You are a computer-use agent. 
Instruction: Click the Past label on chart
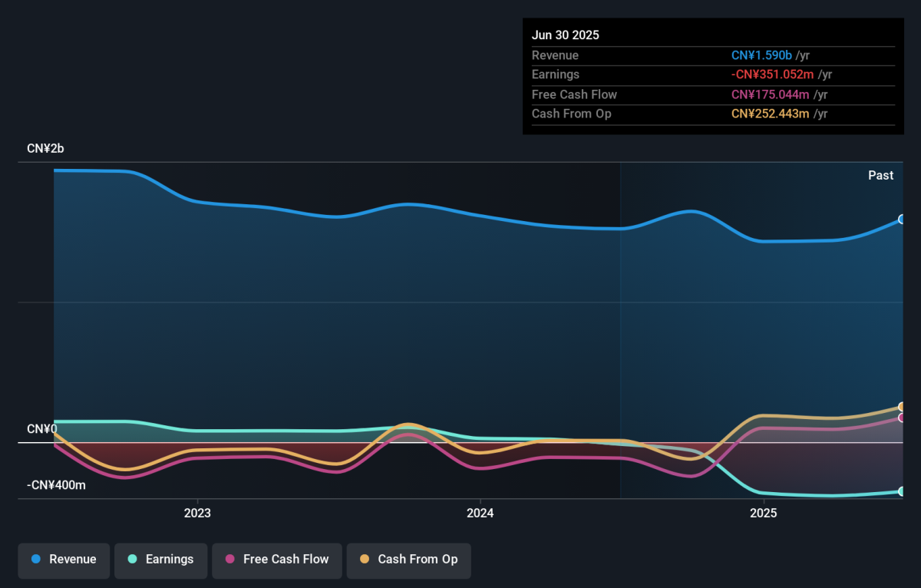click(x=881, y=175)
